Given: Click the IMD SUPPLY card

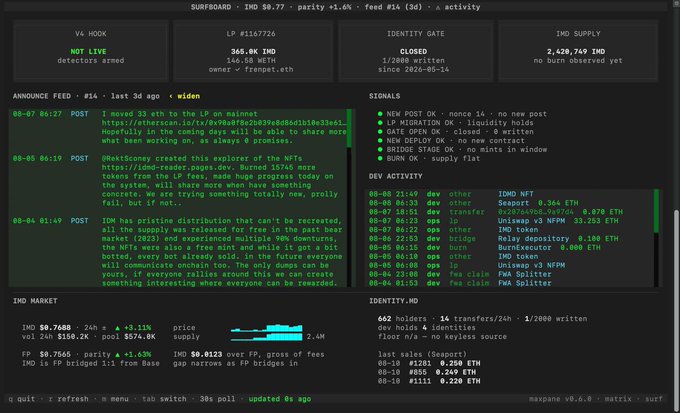Looking at the screenshot, I should pyautogui.click(x=578, y=51).
